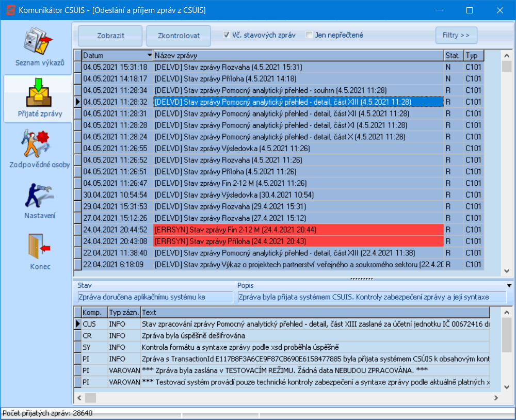Open dropdown arrow next to Popis

coord(509,285)
